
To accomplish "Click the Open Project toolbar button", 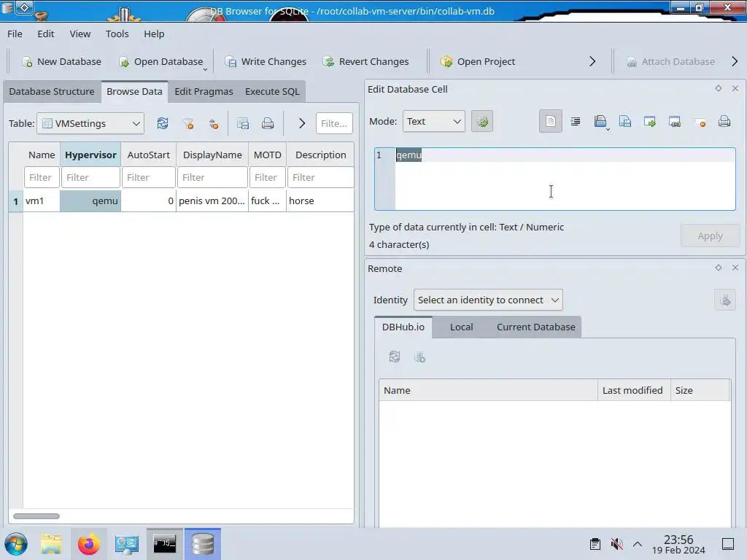I will click(x=478, y=61).
